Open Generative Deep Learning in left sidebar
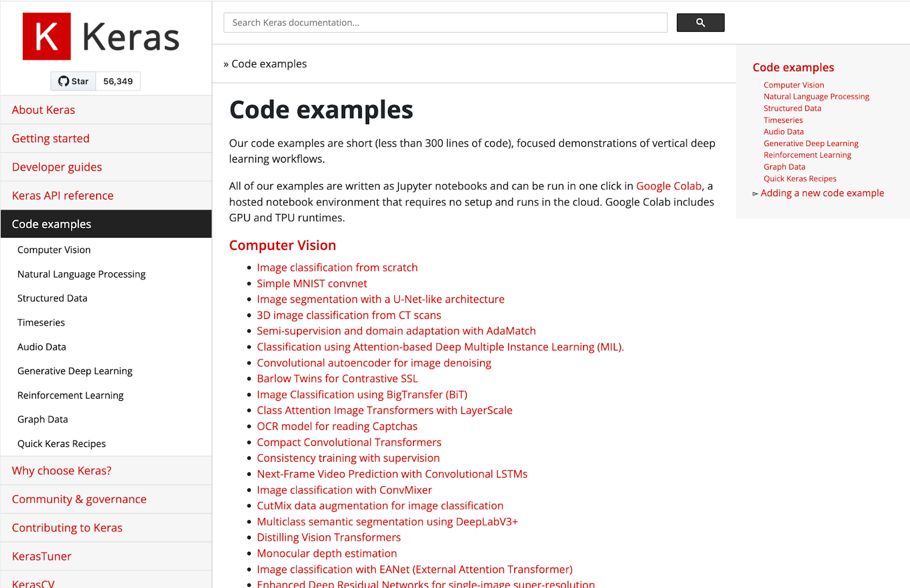The height and width of the screenshot is (588, 910). (75, 371)
